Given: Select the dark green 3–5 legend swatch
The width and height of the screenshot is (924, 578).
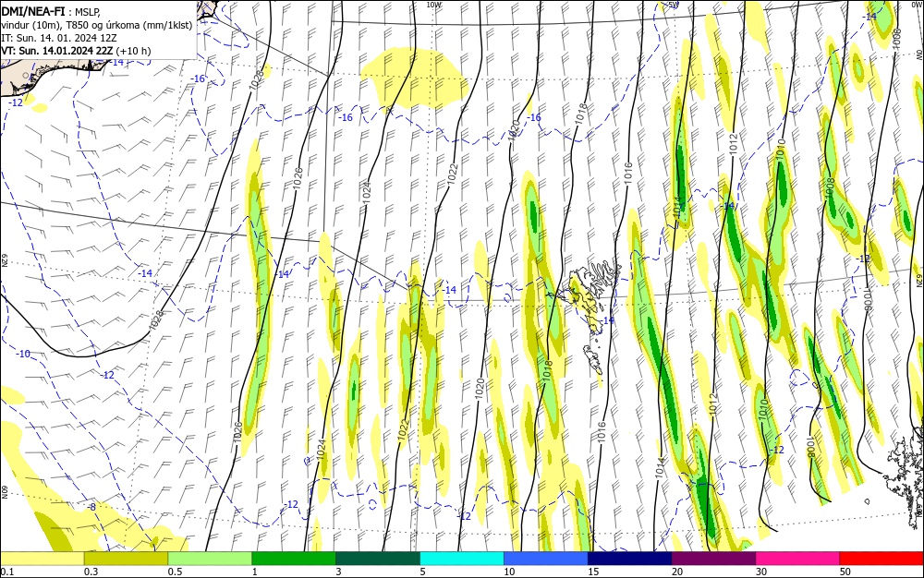Looking at the screenshot, I should tap(378, 559).
